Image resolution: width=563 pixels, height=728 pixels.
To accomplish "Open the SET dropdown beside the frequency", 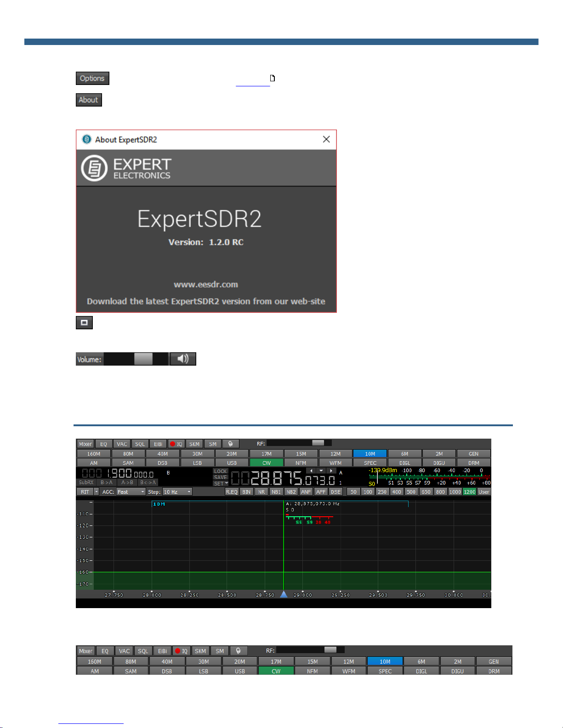I will 221,483.
